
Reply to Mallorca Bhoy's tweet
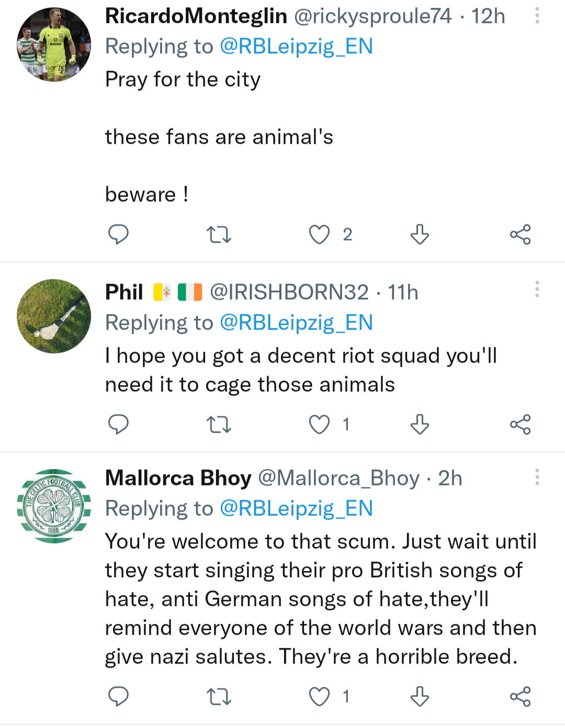(x=118, y=696)
